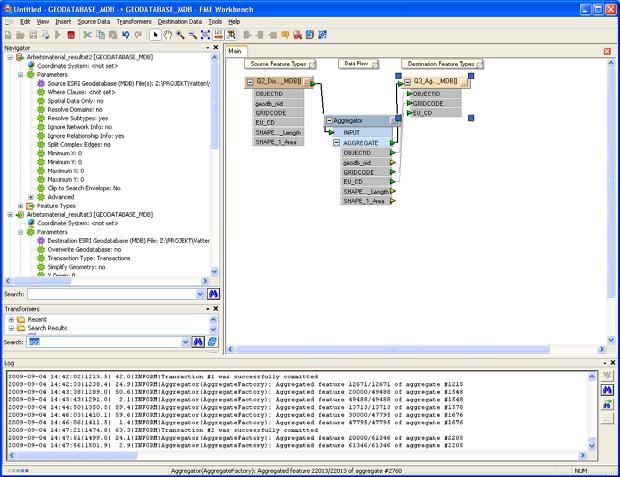620x477 pixels.
Task: Select 'Overwrite Geodatabase: no' parameter
Action: (x=84, y=250)
